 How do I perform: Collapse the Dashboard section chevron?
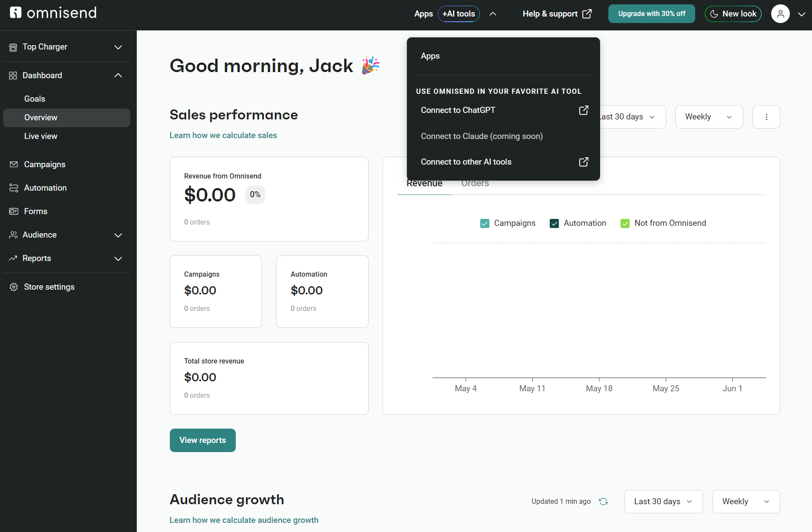tap(118, 76)
